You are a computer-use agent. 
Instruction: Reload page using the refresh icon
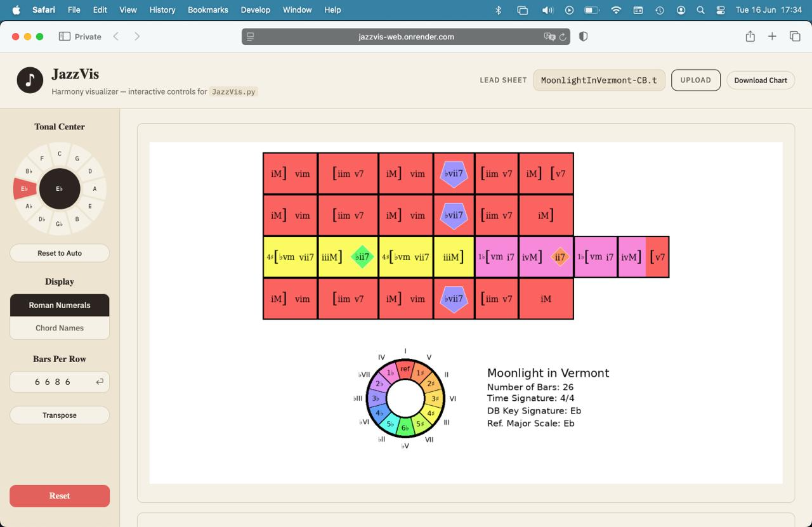tap(562, 37)
